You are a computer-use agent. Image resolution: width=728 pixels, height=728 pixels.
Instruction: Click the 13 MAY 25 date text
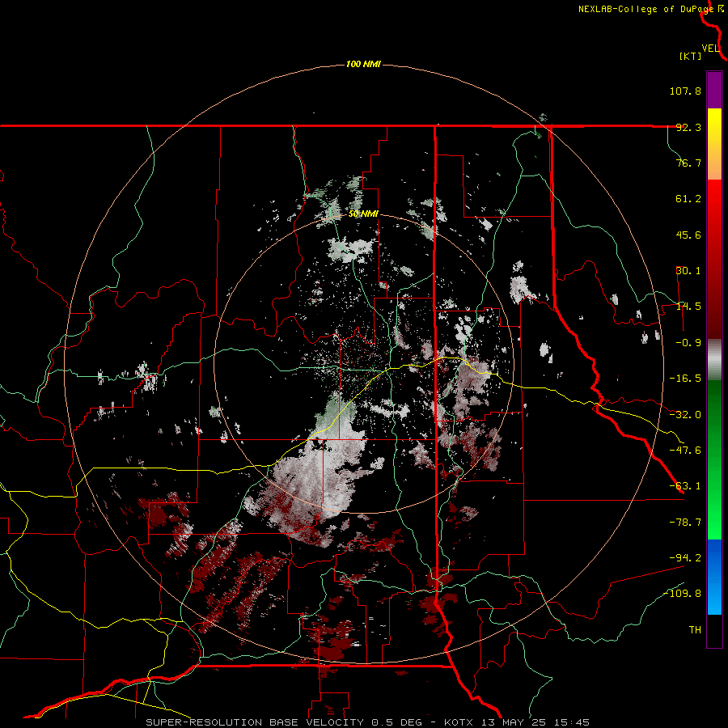coord(514,722)
